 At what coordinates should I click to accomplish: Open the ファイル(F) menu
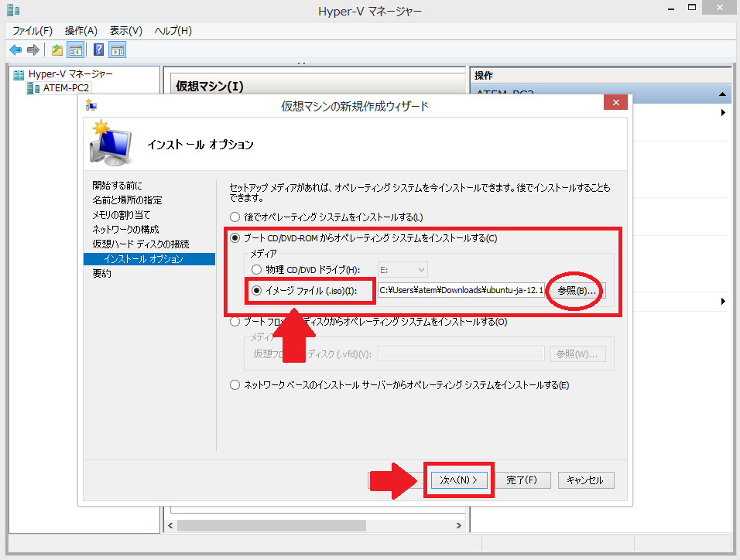[33, 31]
